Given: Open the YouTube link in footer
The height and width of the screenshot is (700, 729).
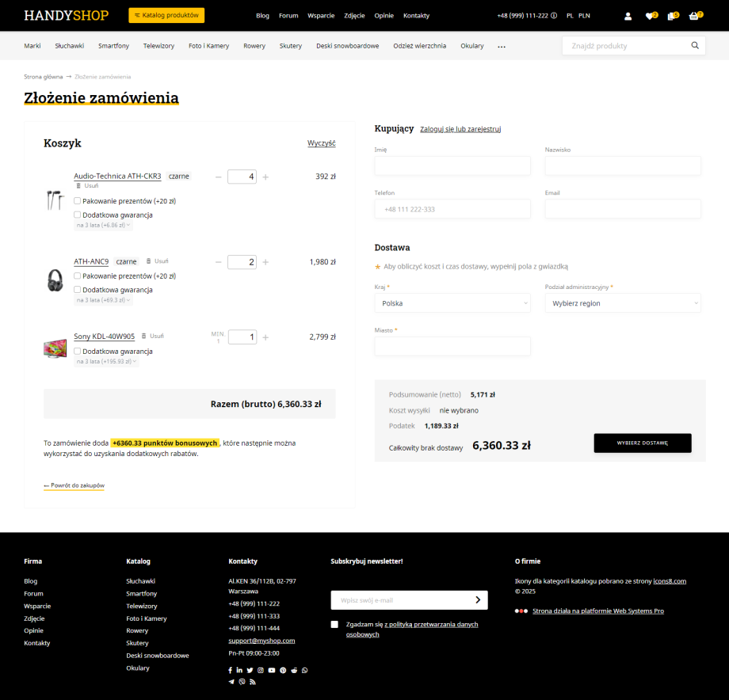Looking at the screenshot, I should [x=272, y=670].
